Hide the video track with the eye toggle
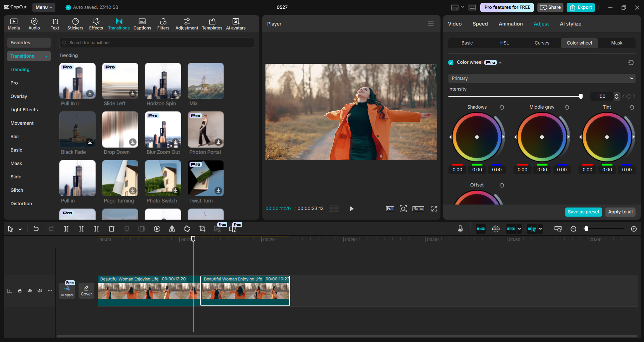The width and height of the screenshot is (644, 342). [30, 291]
